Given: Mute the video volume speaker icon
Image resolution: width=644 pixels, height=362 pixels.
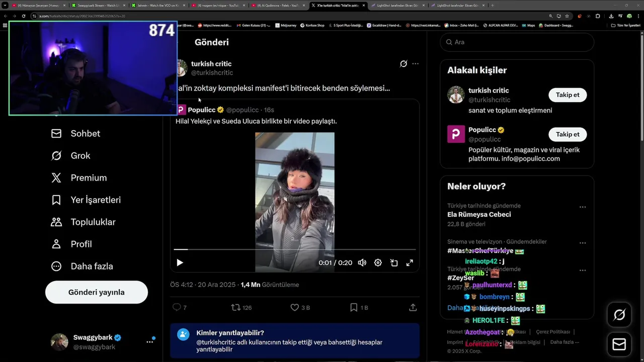Looking at the screenshot, I should (x=362, y=262).
